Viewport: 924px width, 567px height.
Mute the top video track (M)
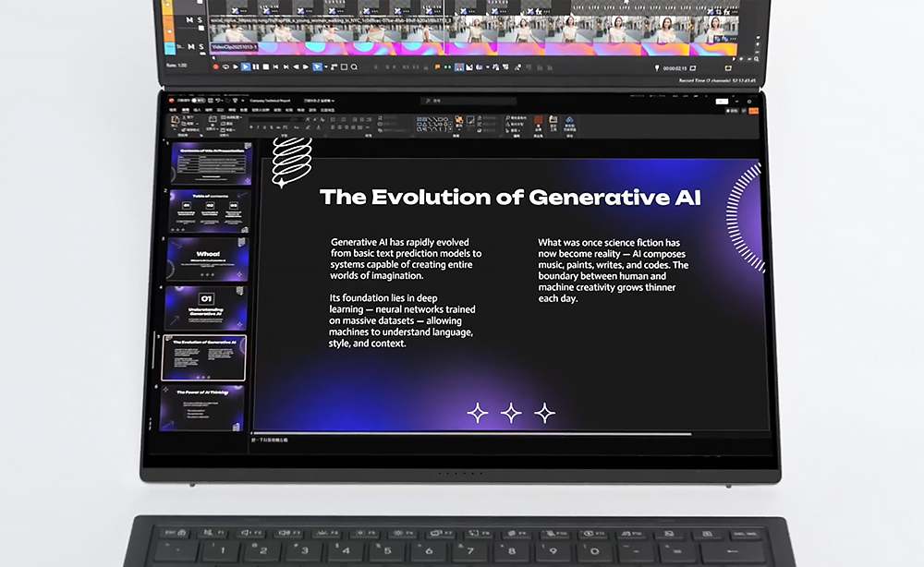tap(189, 18)
